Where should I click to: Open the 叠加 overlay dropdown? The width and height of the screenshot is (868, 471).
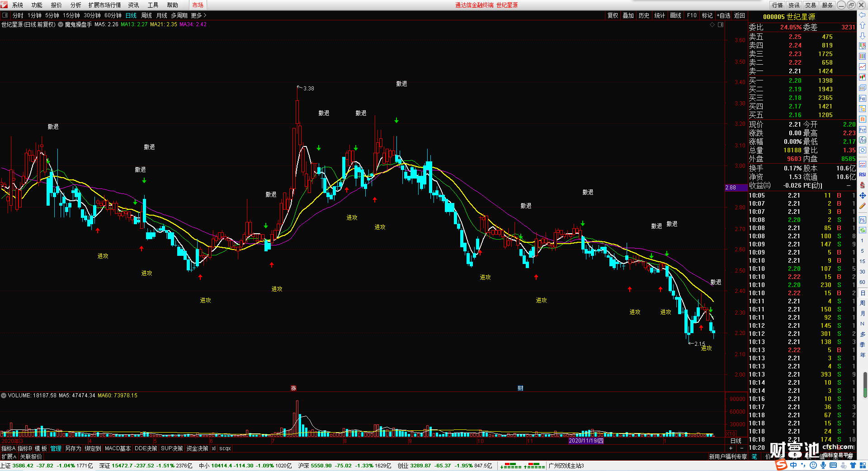(628, 15)
